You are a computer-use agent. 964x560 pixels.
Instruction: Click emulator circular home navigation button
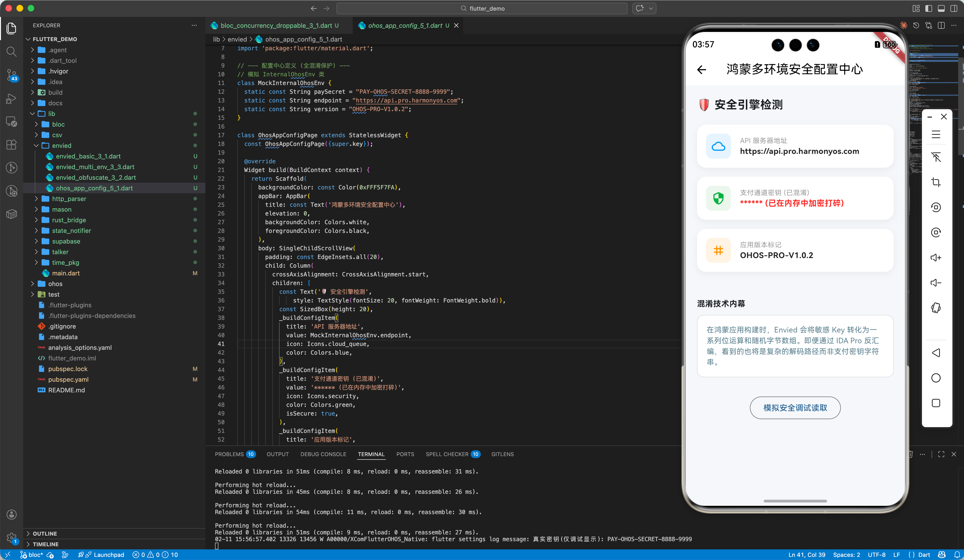pyautogui.click(x=936, y=378)
